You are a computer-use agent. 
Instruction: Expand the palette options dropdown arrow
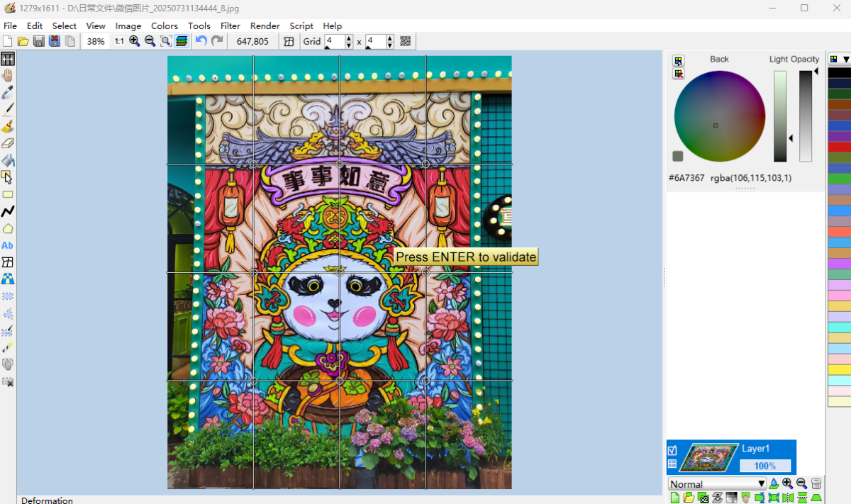[x=845, y=60]
